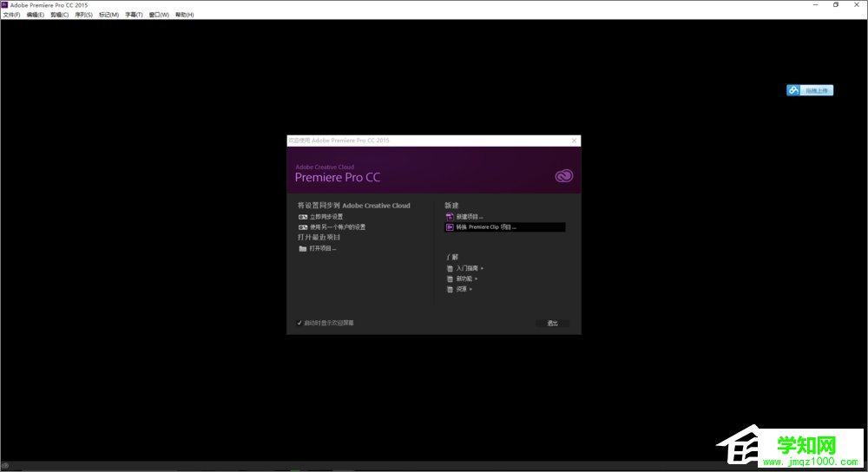The image size is (868, 472).
Task: Open the 帮助(H) menu
Action: tap(184, 15)
